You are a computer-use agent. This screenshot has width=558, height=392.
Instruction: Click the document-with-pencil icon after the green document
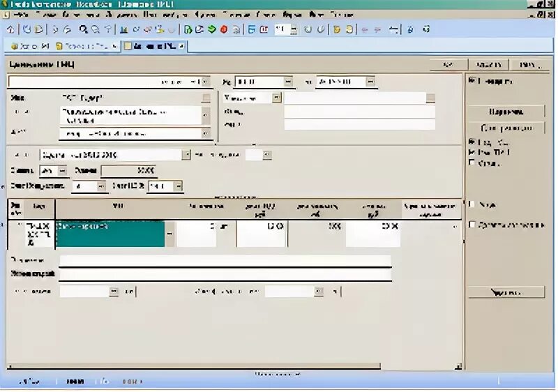(199, 29)
